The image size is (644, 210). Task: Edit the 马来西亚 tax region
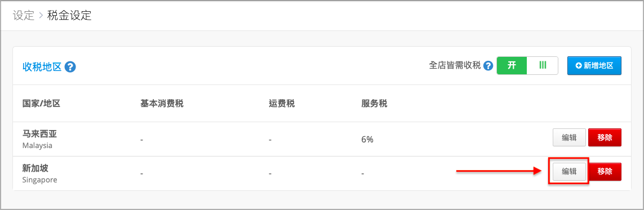(569, 137)
